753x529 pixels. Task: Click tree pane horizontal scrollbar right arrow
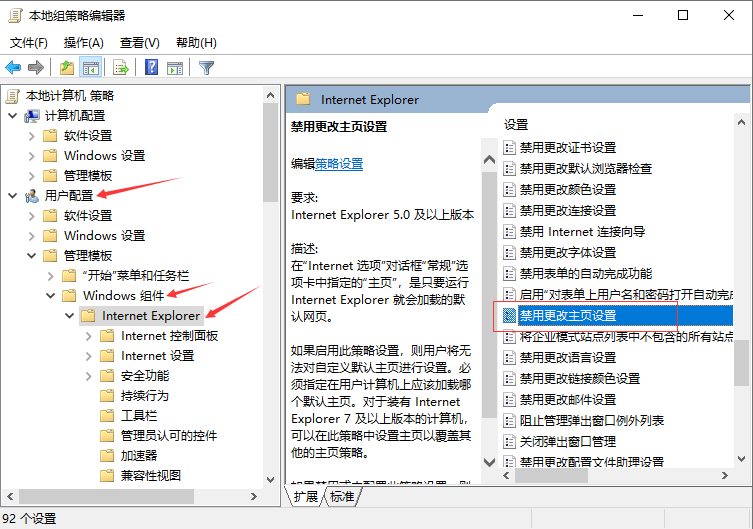coord(254,496)
